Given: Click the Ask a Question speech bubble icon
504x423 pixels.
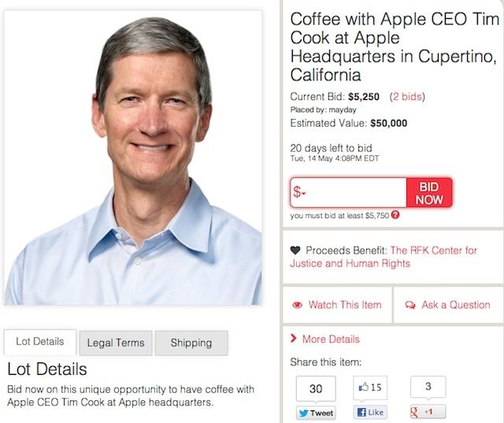Looking at the screenshot, I should point(409,306).
